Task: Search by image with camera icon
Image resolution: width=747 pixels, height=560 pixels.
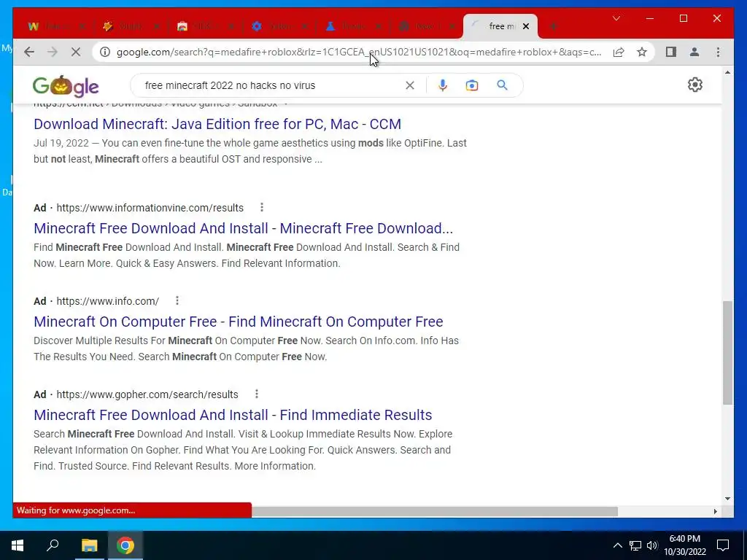Action: 472,85
